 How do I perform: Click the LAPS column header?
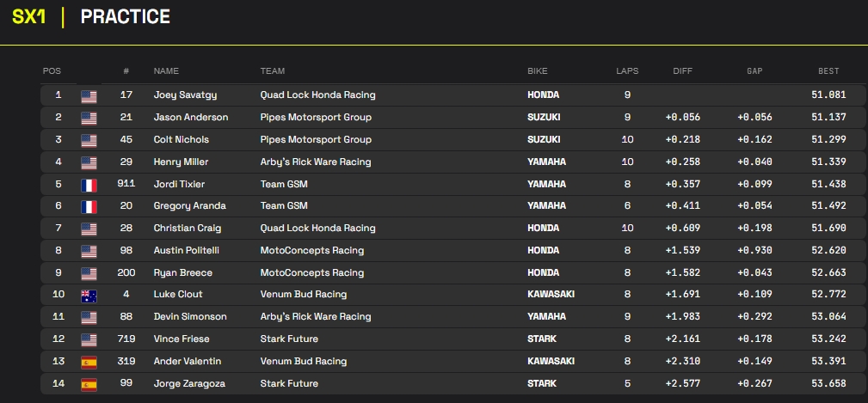627,71
